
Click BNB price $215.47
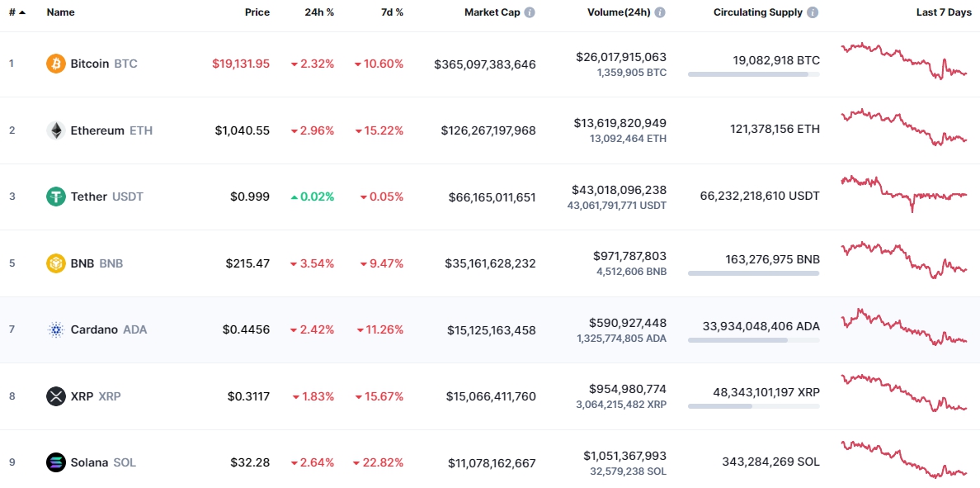tap(247, 263)
